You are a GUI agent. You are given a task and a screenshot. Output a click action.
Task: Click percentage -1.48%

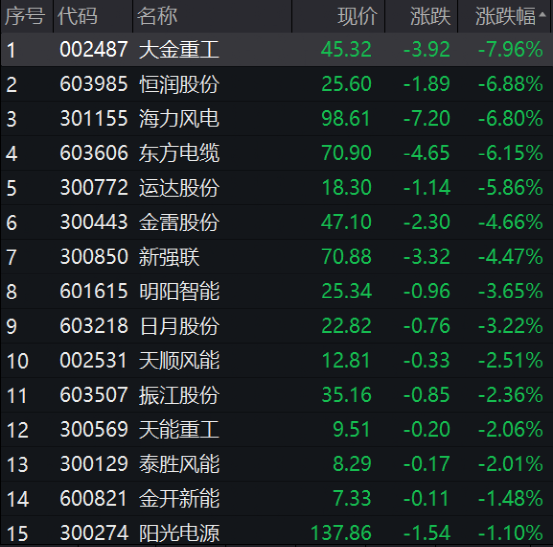click(x=510, y=499)
